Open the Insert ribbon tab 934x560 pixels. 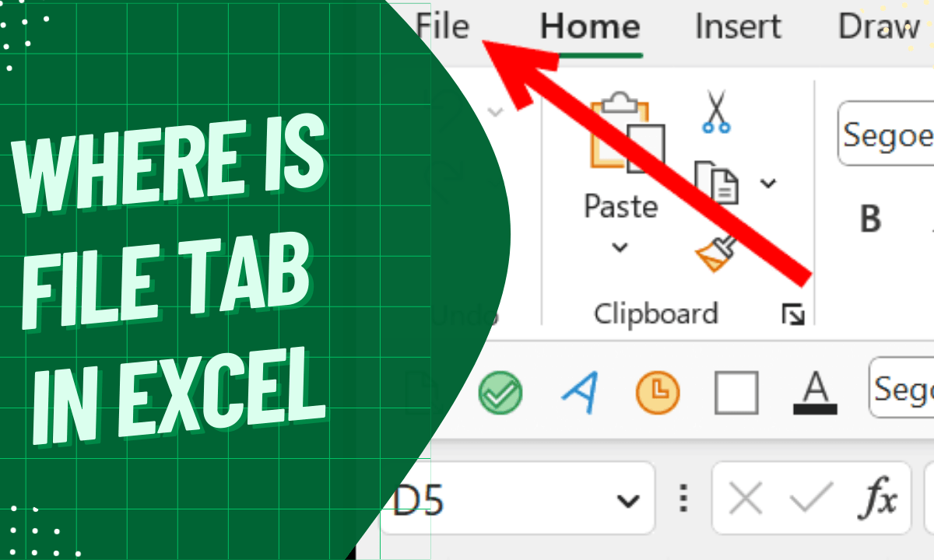[739, 27]
